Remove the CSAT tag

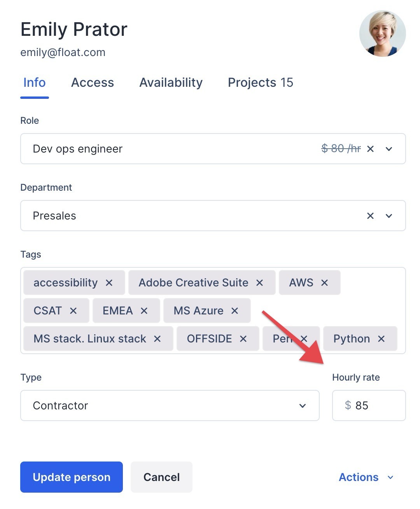pyautogui.click(x=73, y=311)
